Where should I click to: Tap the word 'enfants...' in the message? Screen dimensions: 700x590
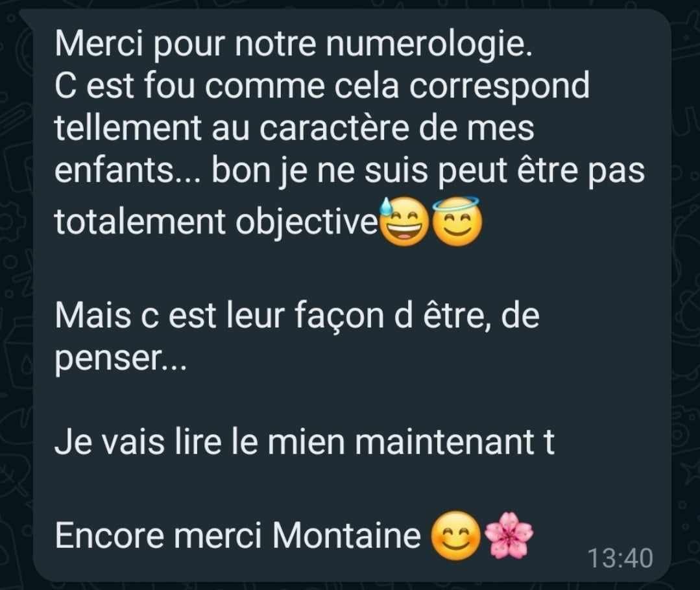click(x=128, y=170)
